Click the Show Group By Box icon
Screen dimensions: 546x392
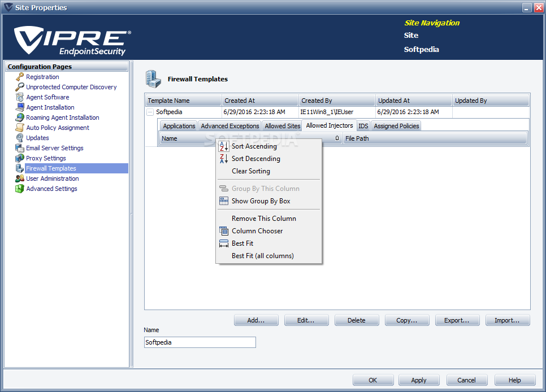(x=224, y=201)
